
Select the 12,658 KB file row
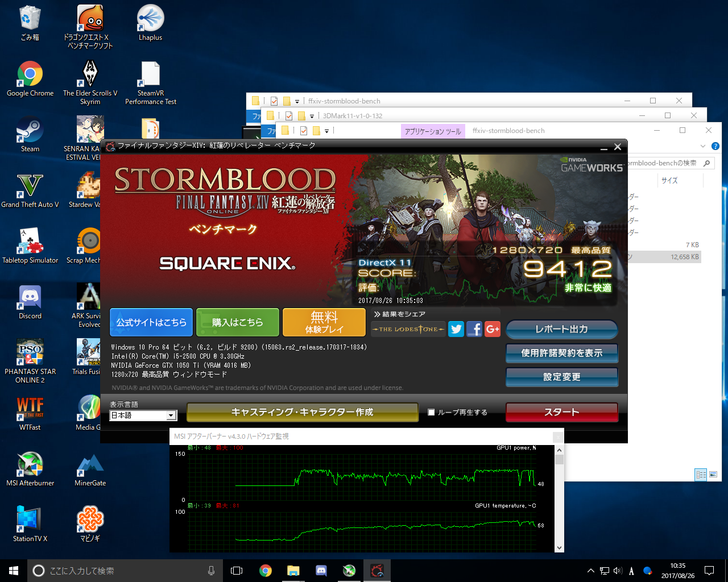664,257
